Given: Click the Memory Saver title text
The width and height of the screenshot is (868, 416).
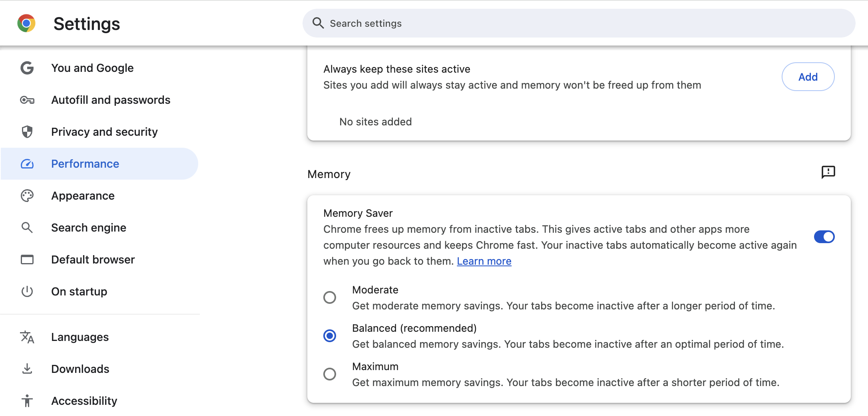Looking at the screenshot, I should 358,213.
